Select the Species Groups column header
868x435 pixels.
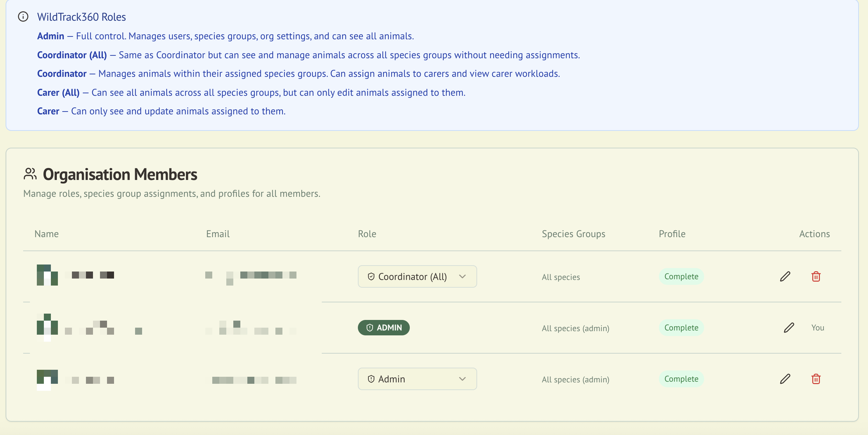coord(573,234)
